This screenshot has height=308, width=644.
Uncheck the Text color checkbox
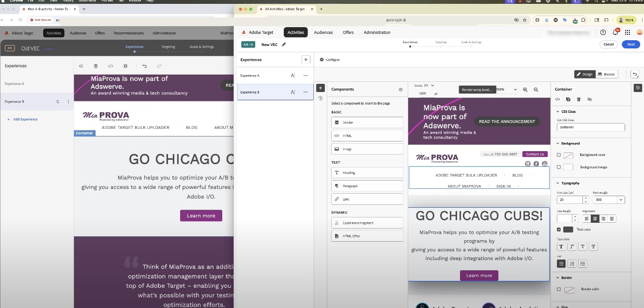[559, 230]
